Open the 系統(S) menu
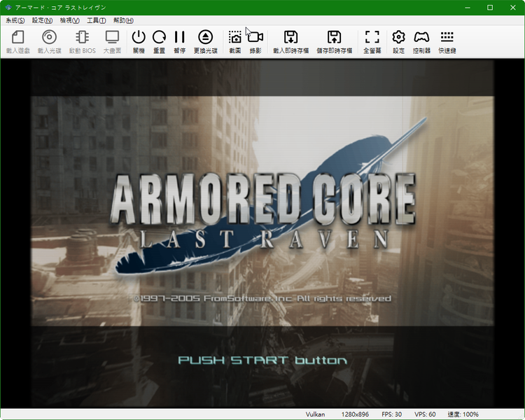 click(x=15, y=20)
